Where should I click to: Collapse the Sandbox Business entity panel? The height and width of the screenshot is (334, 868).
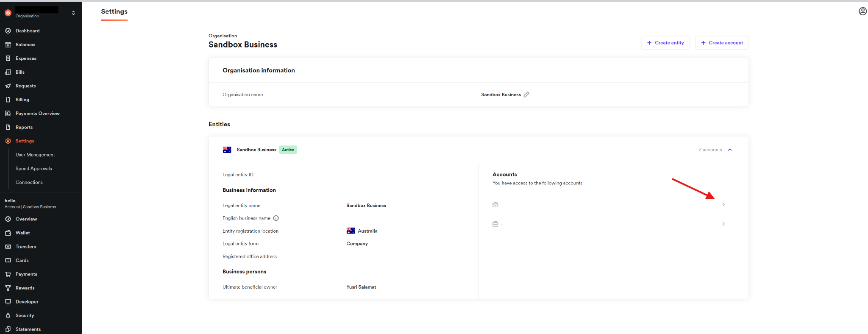730,150
